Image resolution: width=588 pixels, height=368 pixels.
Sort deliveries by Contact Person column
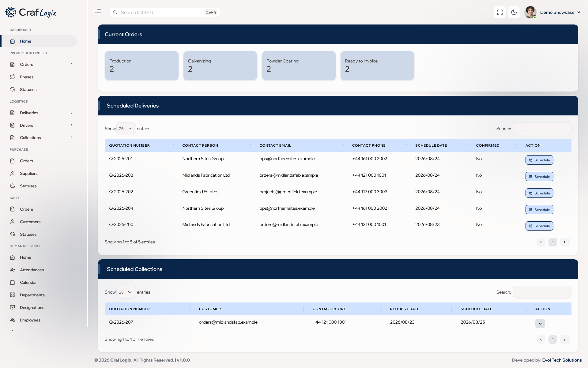[217, 145]
